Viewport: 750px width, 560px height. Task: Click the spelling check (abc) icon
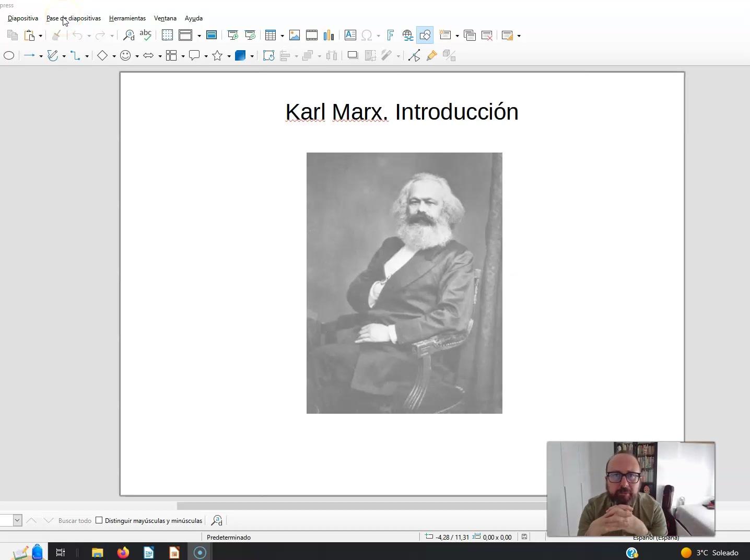tap(146, 36)
